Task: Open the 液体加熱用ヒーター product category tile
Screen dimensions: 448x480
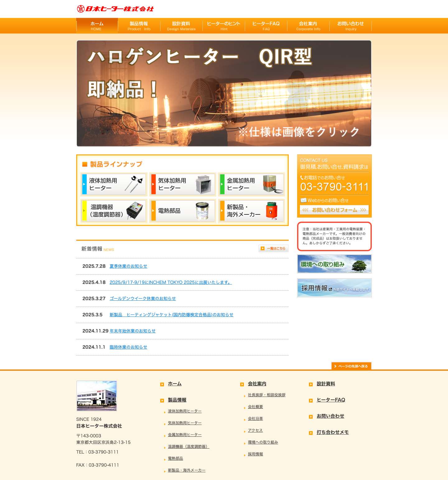Action: click(x=113, y=184)
